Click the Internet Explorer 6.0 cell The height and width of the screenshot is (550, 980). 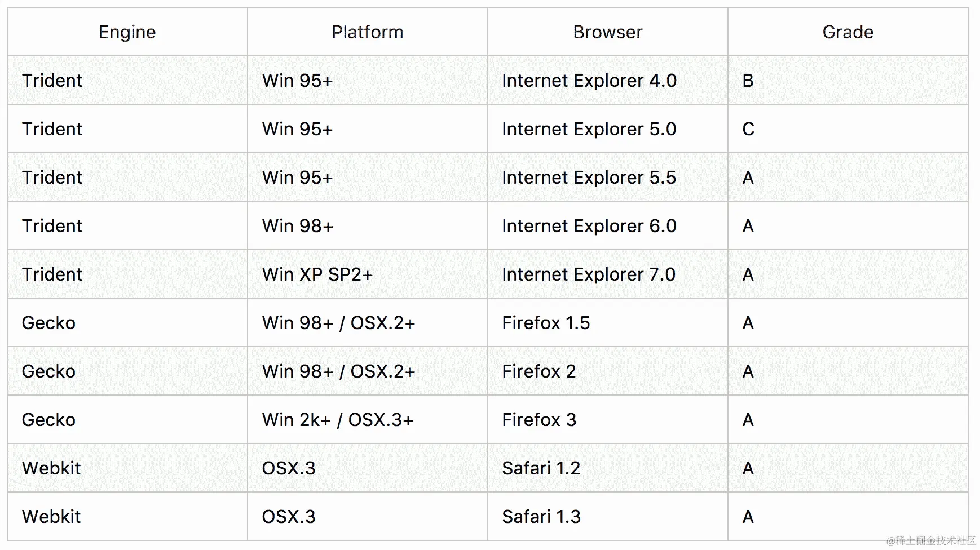(589, 226)
